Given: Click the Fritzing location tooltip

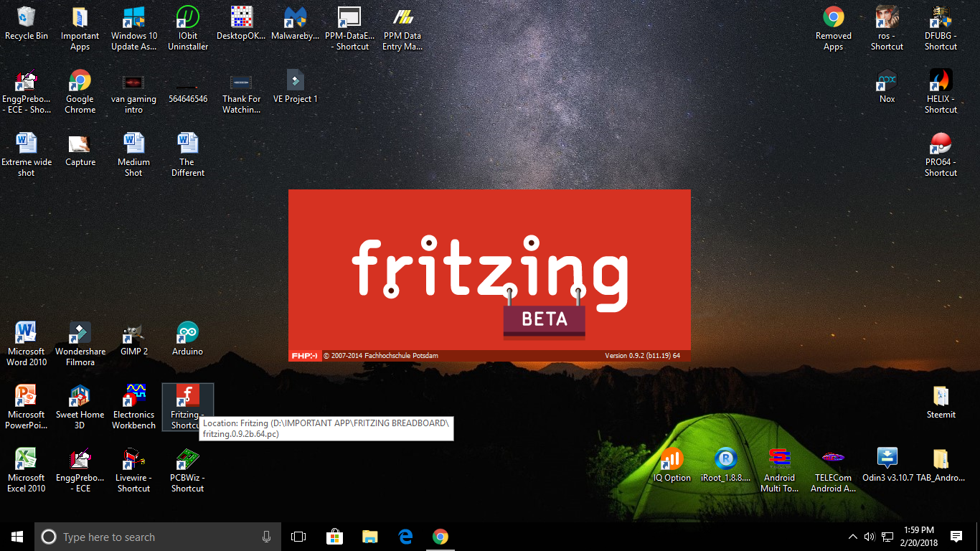Looking at the screenshot, I should 326,428.
